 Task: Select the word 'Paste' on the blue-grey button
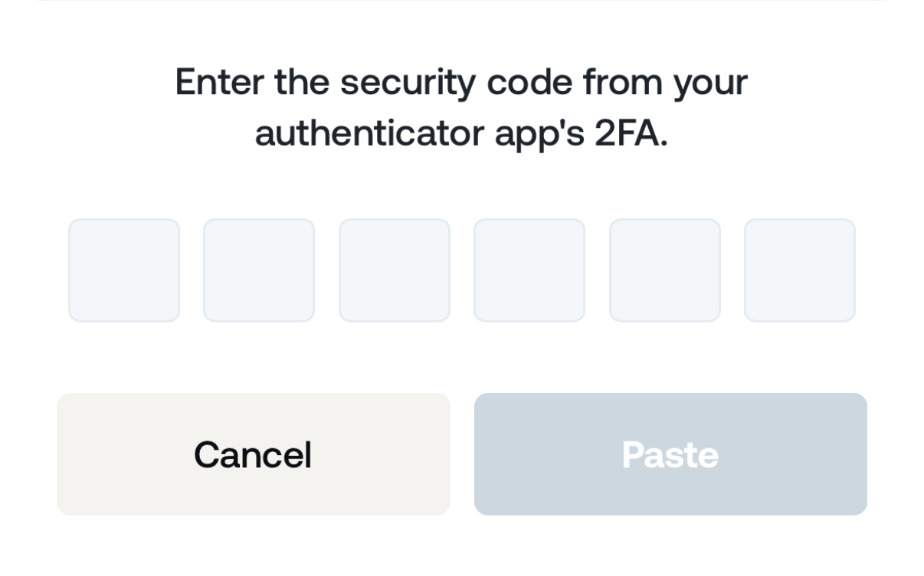pos(670,454)
